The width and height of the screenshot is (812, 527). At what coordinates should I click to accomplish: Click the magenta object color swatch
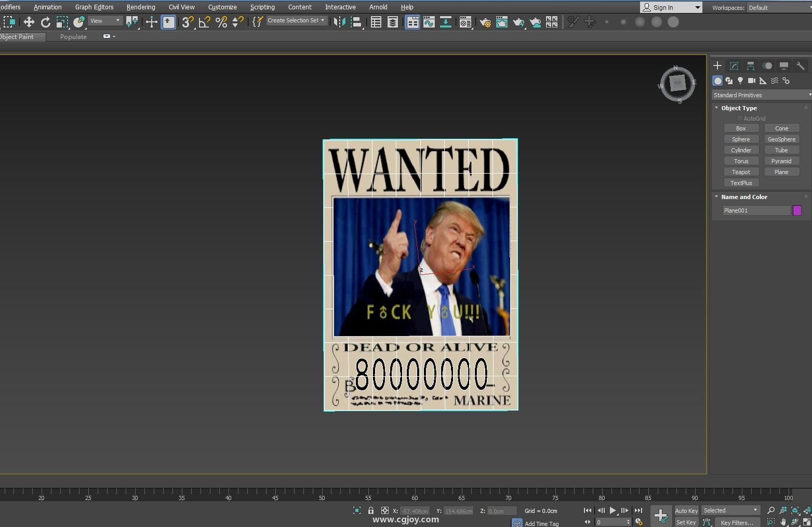pyautogui.click(x=797, y=210)
